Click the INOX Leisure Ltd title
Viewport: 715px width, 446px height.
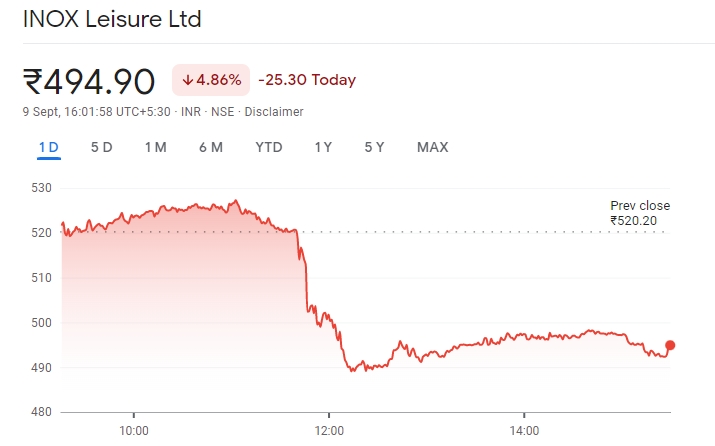117,19
